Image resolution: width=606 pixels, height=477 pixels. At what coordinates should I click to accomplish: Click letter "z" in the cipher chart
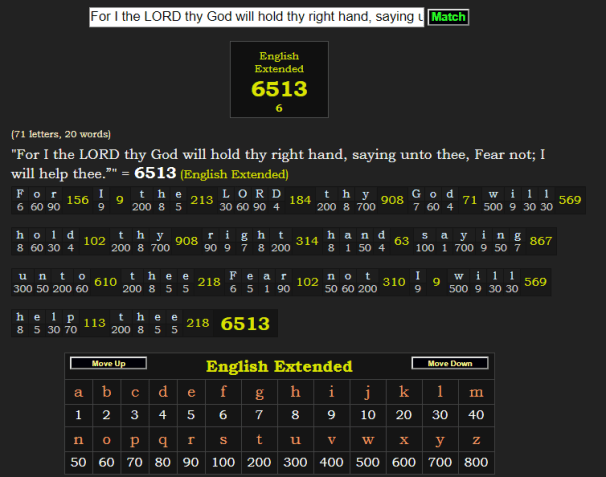[476, 439]
